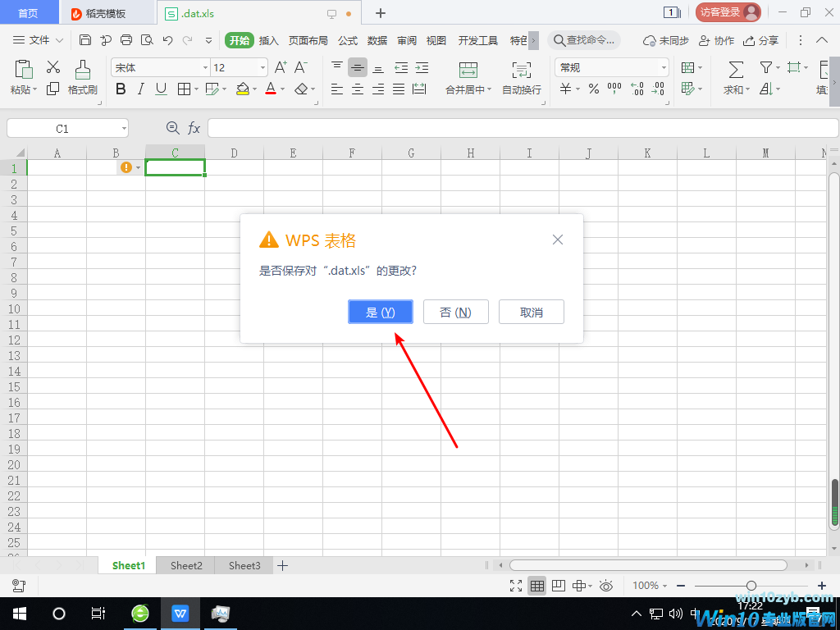The height and width of the screenshot is (630, 840).
Task: Click the formula bar input field
Action: pos(522,128)
